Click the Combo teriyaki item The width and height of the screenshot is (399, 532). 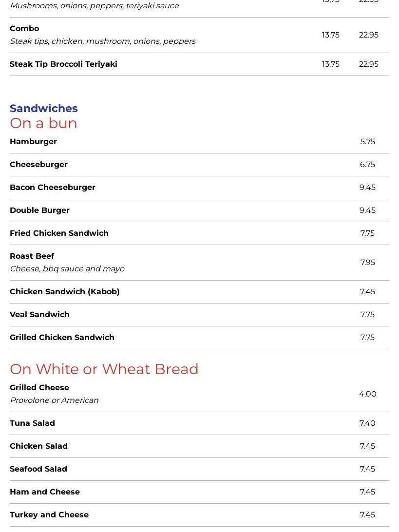pyautogui.click(x=24, y=29)
